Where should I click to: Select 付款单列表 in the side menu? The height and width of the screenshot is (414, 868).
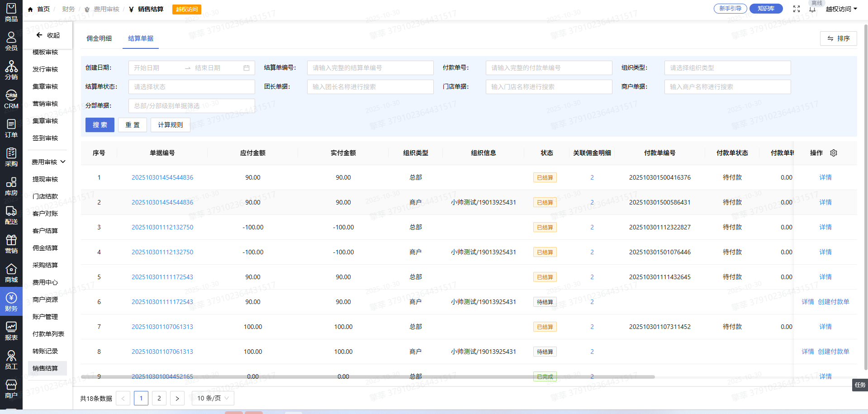click(48, 334)
